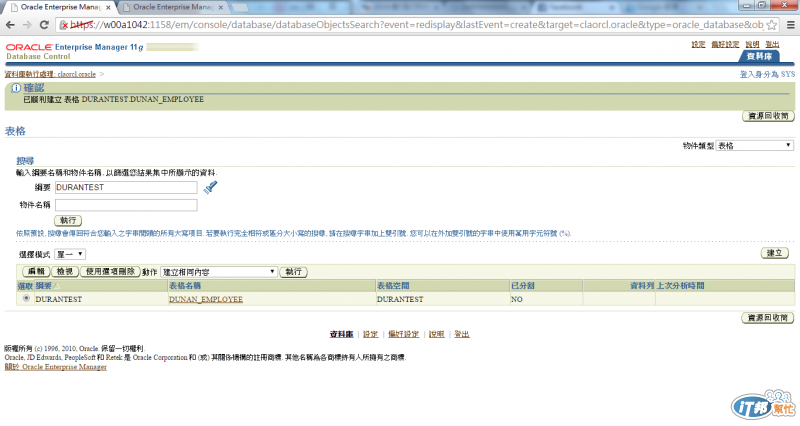
Task: Click the insecure https warning icon
Action: pyautogui.click(x=64, y=24)
